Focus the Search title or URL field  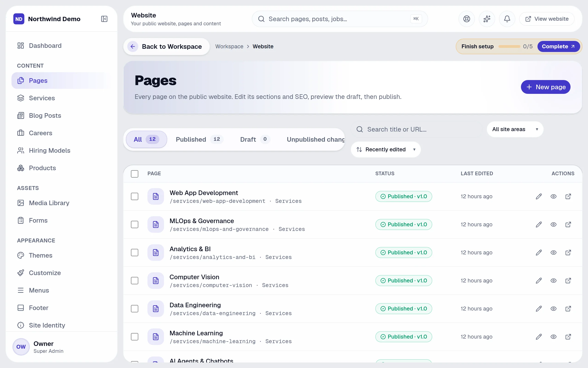click(x=417, y=129)
